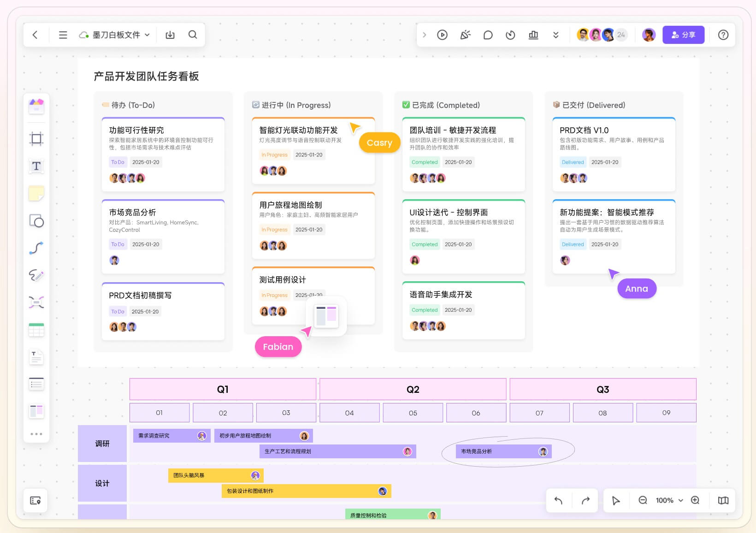Click In Progress tag on 测试用例设计
The height and width of the screenshot is (533, 756).
click(x=274, y=295)
